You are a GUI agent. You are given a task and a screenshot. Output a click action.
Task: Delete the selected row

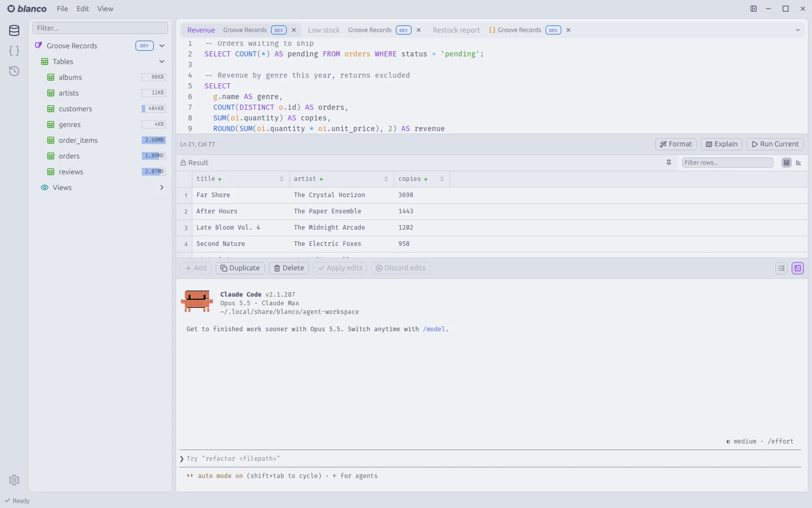pos(289,268)
